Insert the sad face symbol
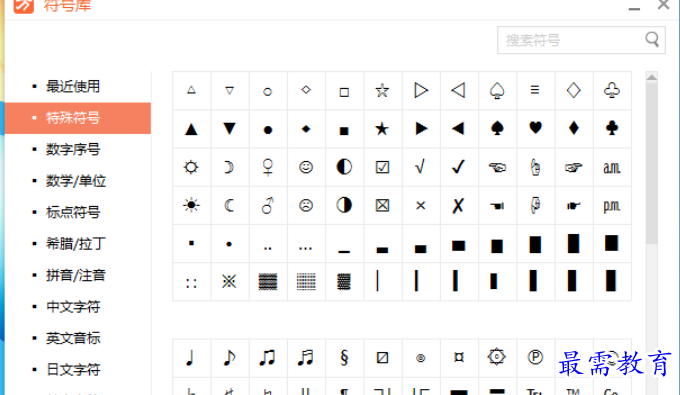The image size is (680, 395). (306, 205)
